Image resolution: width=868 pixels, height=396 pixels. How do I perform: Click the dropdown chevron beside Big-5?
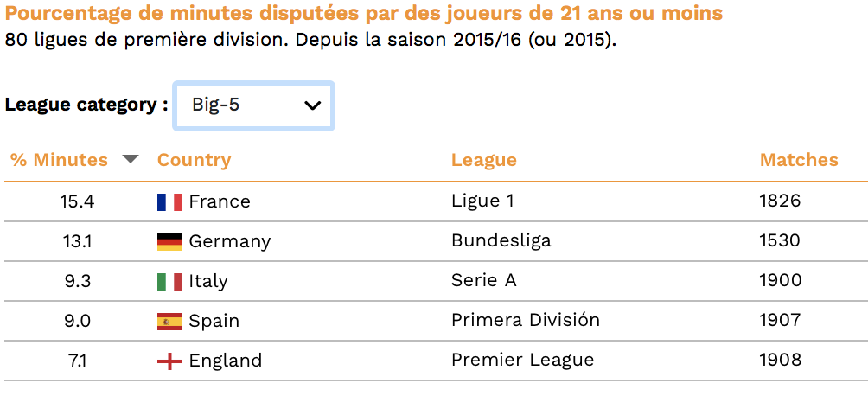coord(313,105)
